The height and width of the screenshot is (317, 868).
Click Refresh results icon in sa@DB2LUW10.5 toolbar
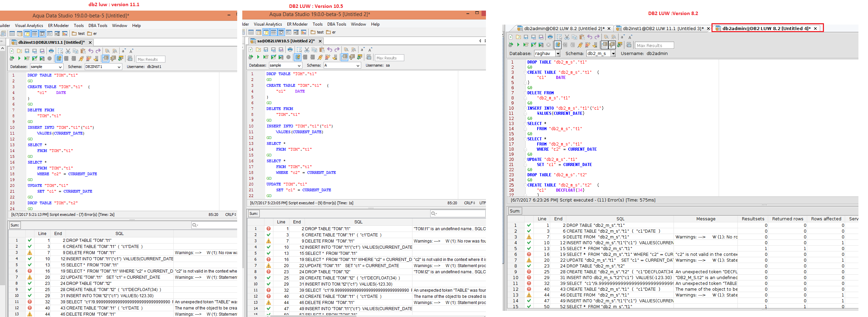click(x=360, y=57)
